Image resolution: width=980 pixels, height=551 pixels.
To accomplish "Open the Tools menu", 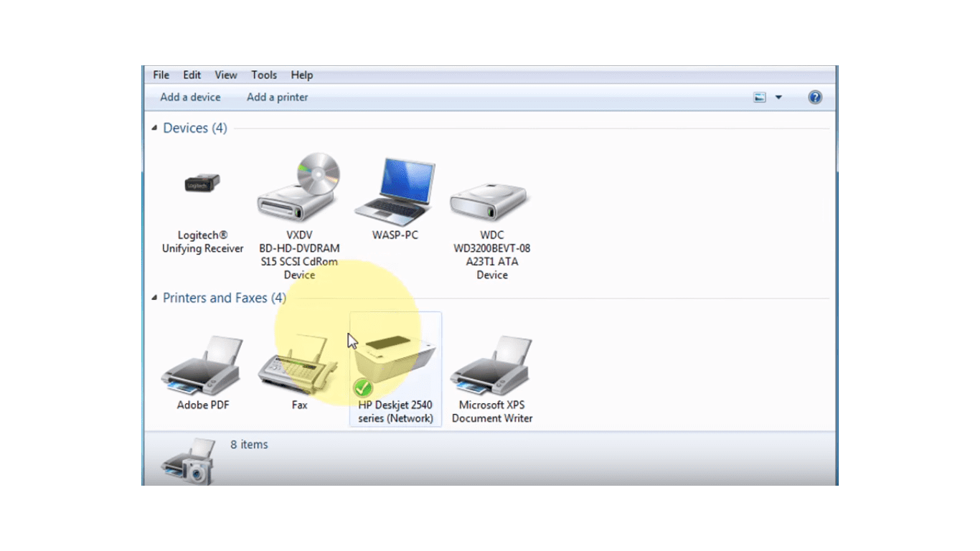I will coord(264,75).
